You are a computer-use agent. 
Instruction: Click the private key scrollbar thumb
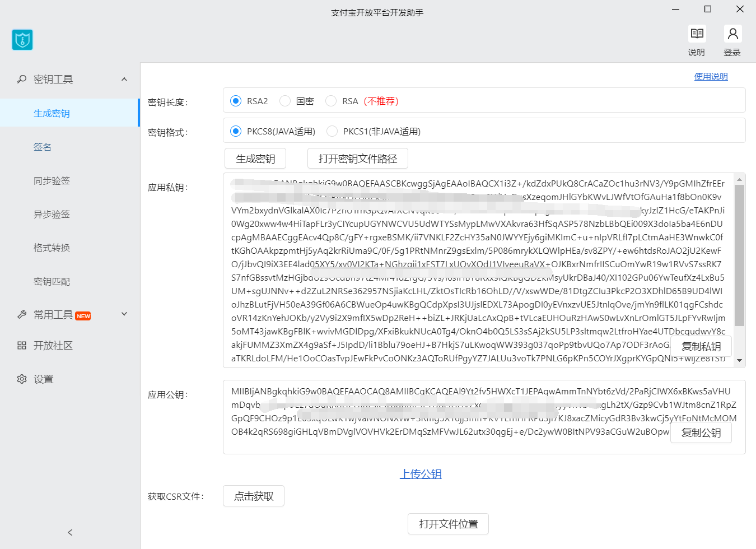739,255
